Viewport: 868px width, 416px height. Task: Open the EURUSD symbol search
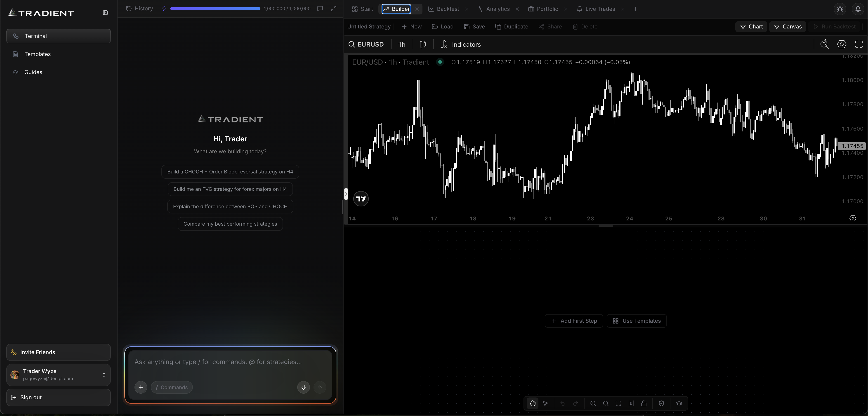[x=366, y=44]
